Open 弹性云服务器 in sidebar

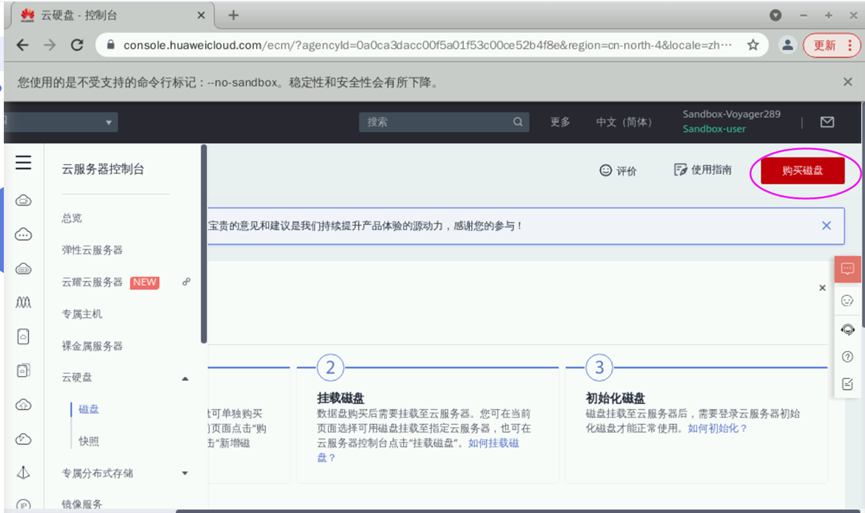coord(92,250)
